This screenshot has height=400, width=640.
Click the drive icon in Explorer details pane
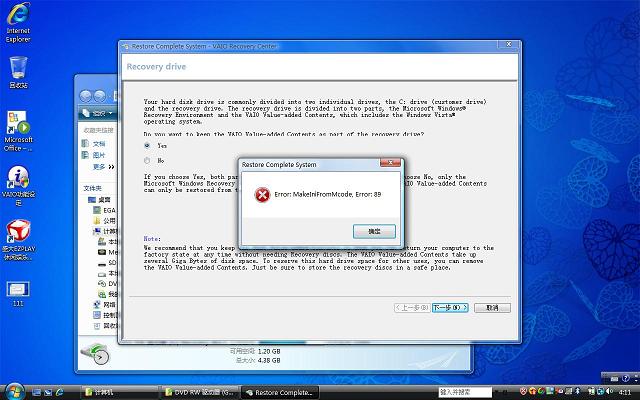click(95, 354)
